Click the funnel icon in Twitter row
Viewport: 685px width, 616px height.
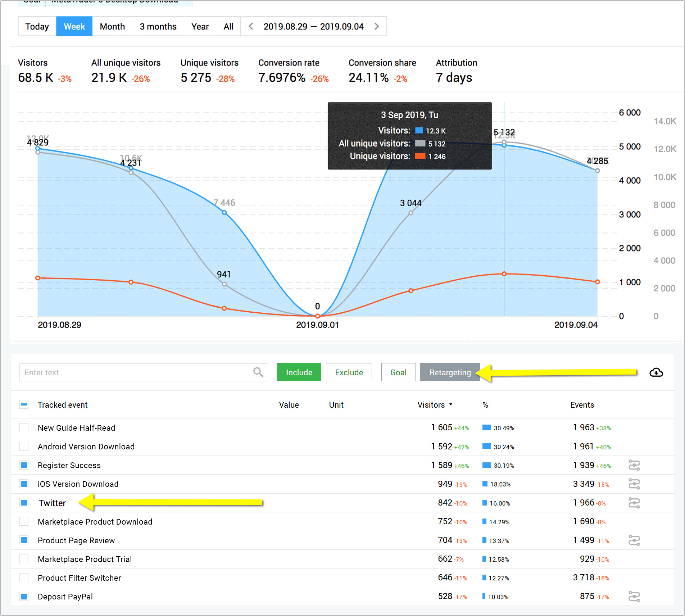pos(634,503)
